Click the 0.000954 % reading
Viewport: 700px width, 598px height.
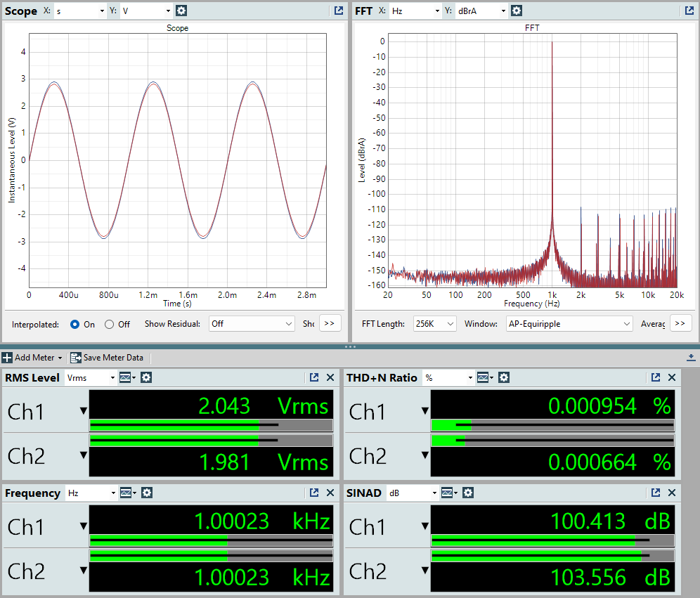[x=609, y=406]
